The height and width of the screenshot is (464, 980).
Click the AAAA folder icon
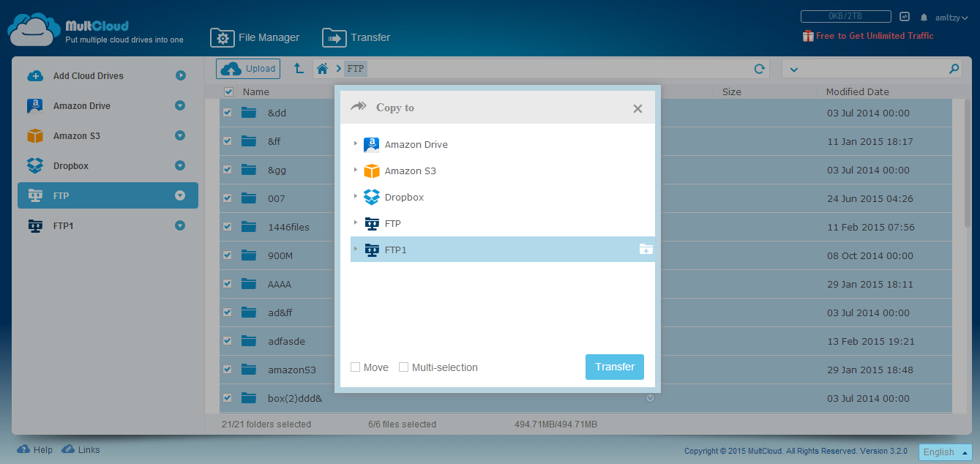pos(250,284)
